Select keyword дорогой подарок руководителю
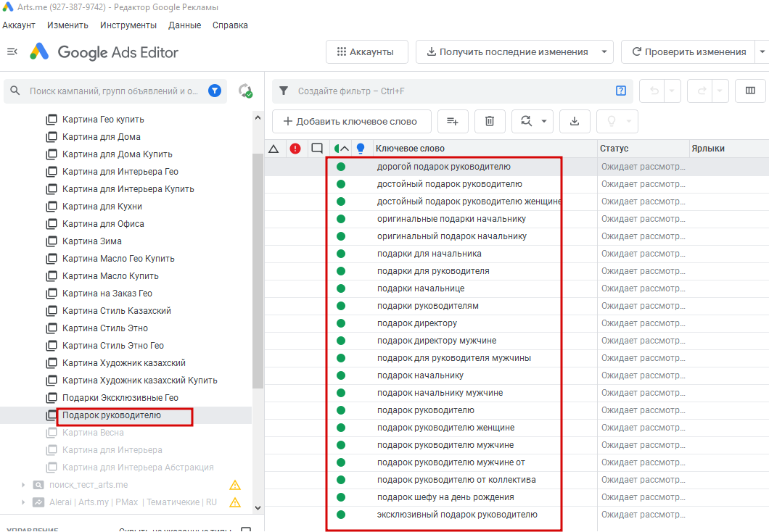The width and height of the screenshot is (769, 532). pos(444,167)
